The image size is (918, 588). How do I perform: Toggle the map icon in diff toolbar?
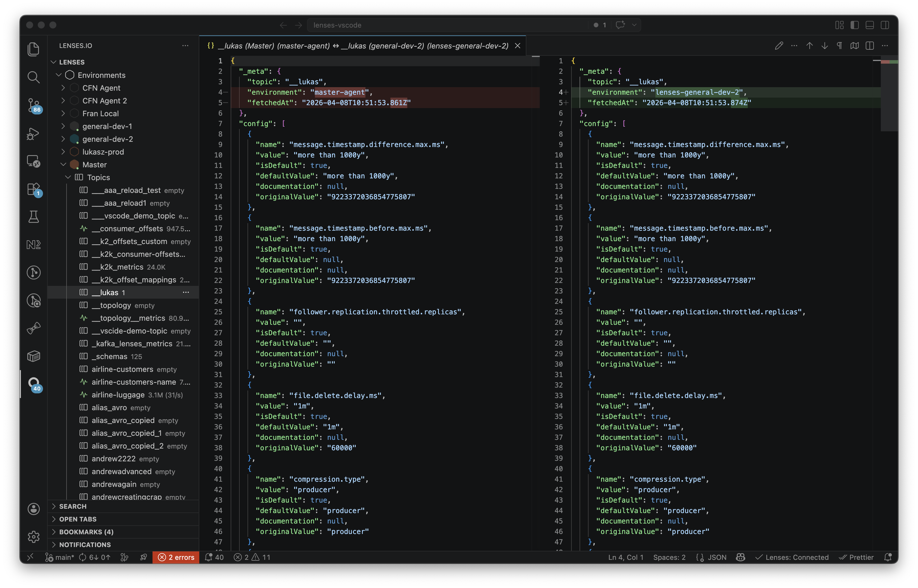(x=855, y=46)
